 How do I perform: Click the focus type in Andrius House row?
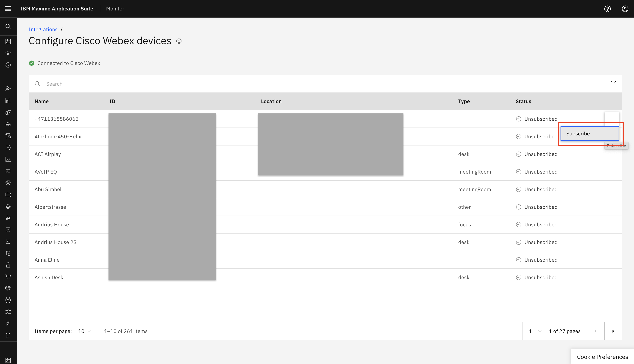coord(464,225)
